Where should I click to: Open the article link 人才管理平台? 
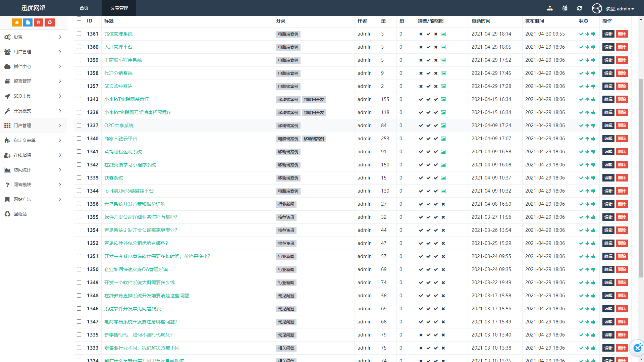click(118, 47)
